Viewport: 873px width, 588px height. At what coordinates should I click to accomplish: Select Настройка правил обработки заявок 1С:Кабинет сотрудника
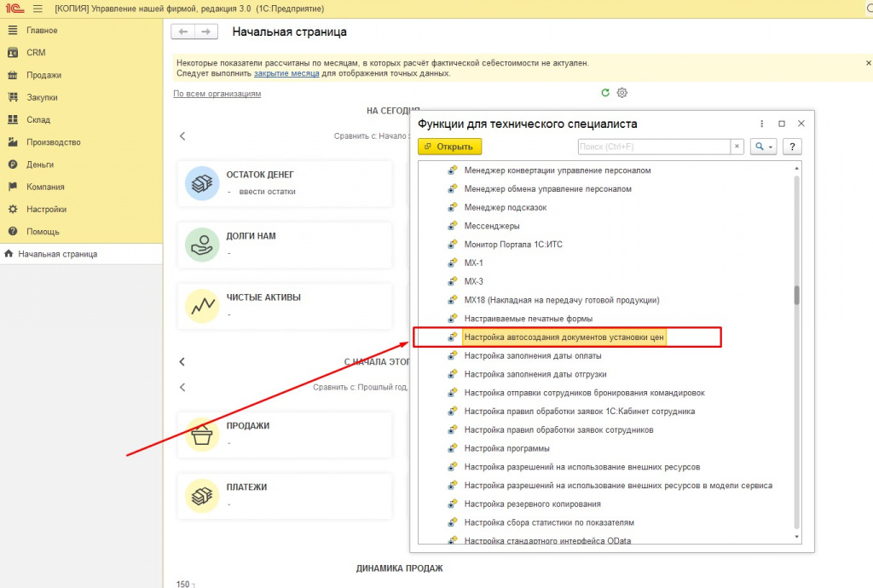[580, 411]
